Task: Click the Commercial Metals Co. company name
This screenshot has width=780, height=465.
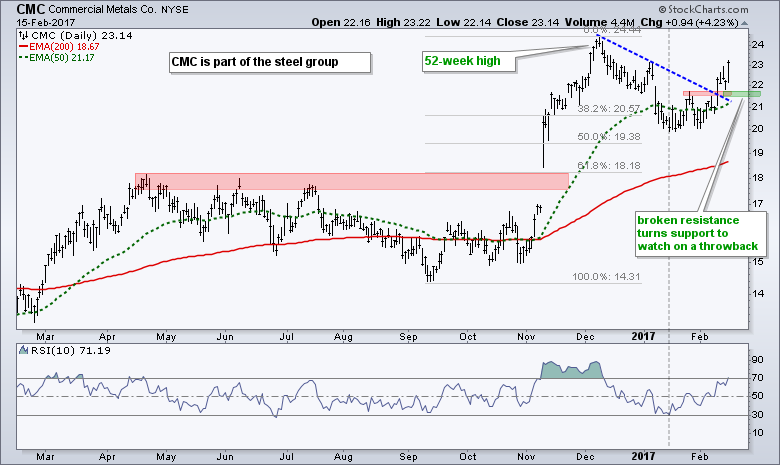Action: point(102,9)
